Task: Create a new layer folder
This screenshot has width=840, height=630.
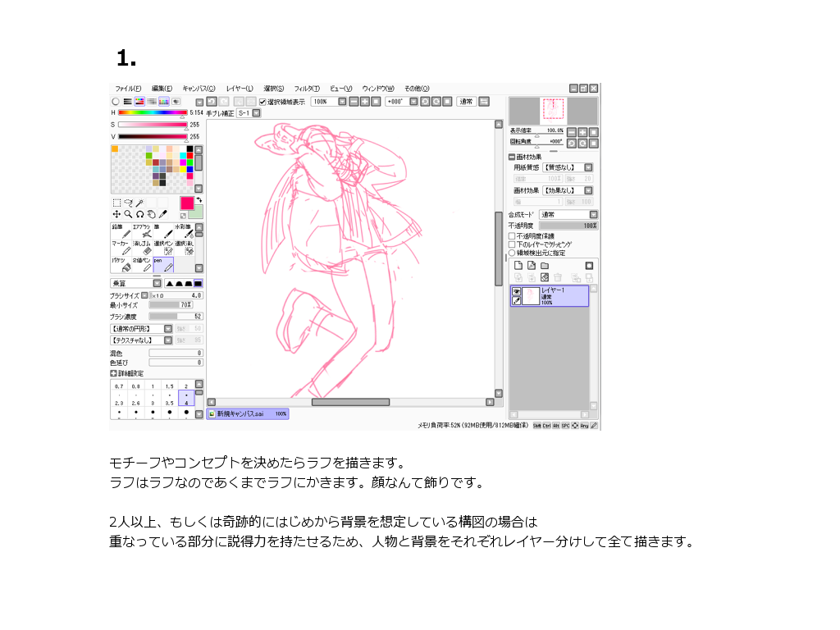Action: click(544, 266)
